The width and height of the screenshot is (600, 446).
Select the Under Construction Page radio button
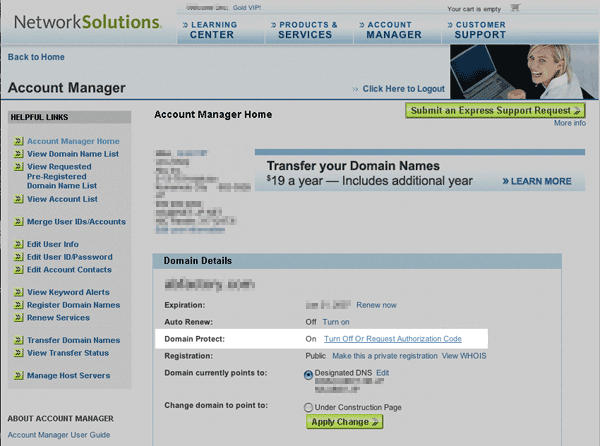[x=308, y=407]
